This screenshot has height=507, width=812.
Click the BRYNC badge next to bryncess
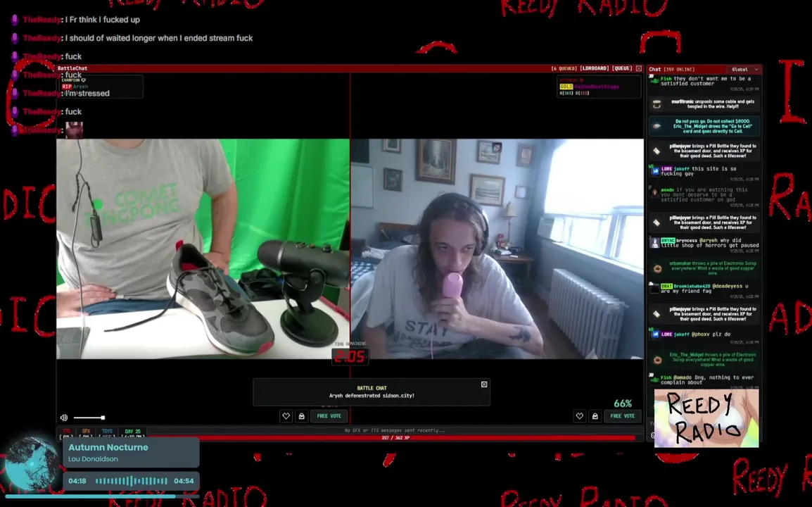tap(668, 241)
